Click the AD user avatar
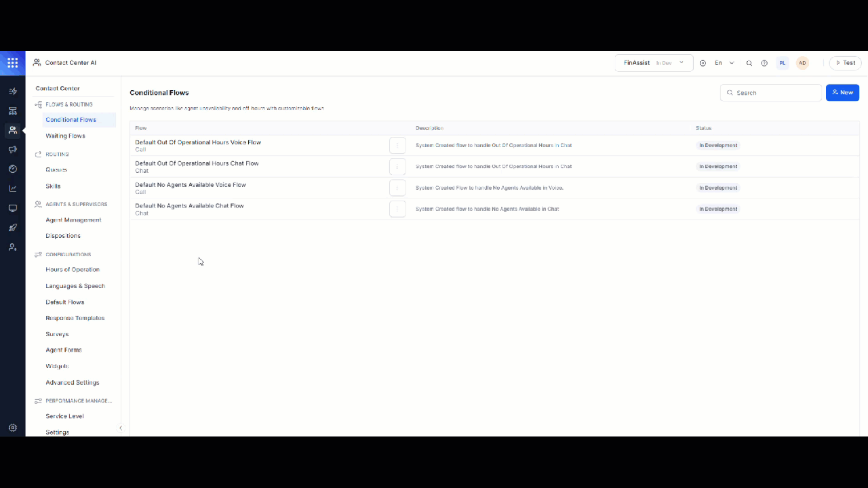 tap(802, 63)
